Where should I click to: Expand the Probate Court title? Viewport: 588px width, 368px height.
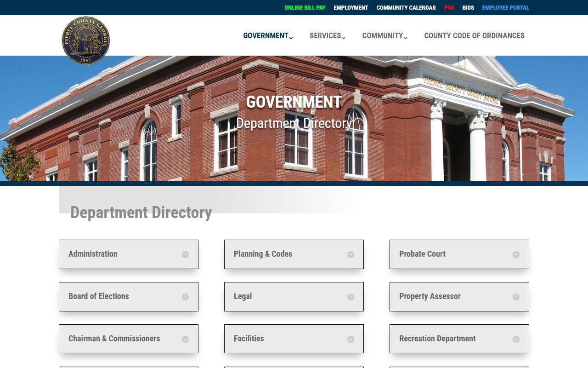coord(422,254)
